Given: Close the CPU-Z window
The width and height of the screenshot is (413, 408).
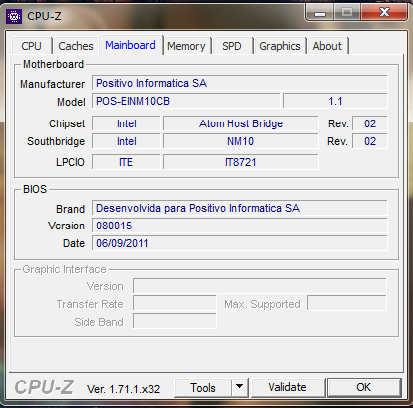Looking at the screenshot, I should [x=384, y=13].
